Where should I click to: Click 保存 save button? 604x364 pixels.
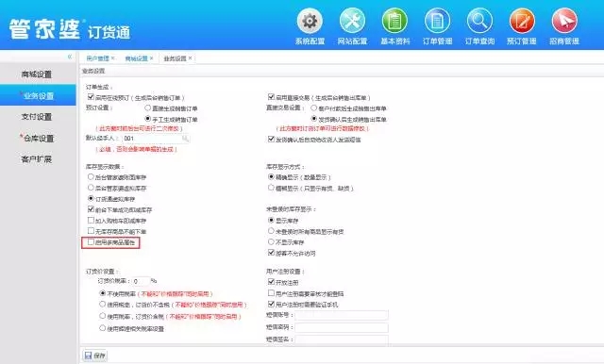[94, 356]
